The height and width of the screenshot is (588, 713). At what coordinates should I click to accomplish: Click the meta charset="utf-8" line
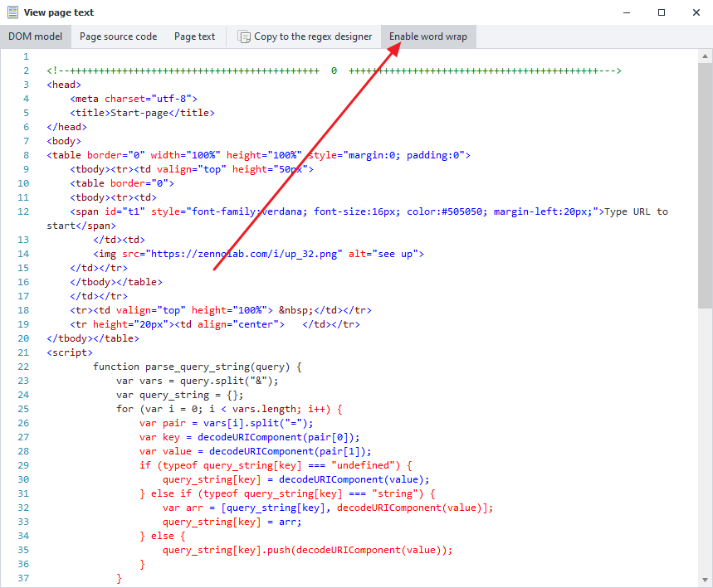tap(134, 99)
